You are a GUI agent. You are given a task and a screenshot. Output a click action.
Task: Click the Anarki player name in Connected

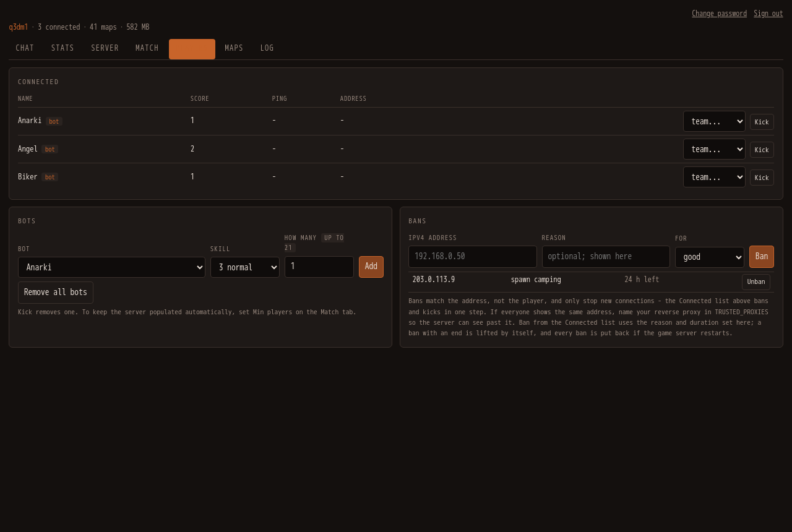click(30, 121)
